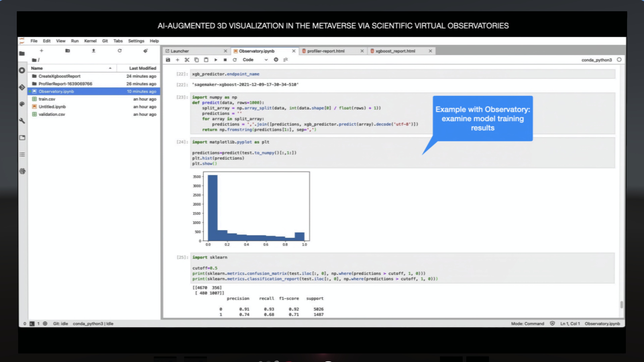The height and width of the screenshot is (362, 644).
Task: Upload files using the upload arrow icon
Action: pyautogui.click(x=94, y=51)
